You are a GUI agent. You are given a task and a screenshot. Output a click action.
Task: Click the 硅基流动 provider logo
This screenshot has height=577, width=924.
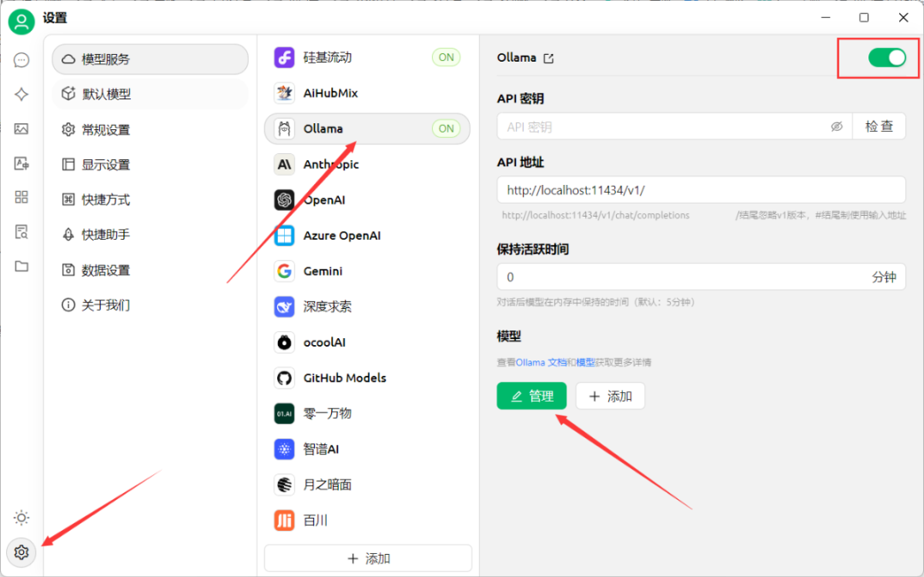pos(284,57)
